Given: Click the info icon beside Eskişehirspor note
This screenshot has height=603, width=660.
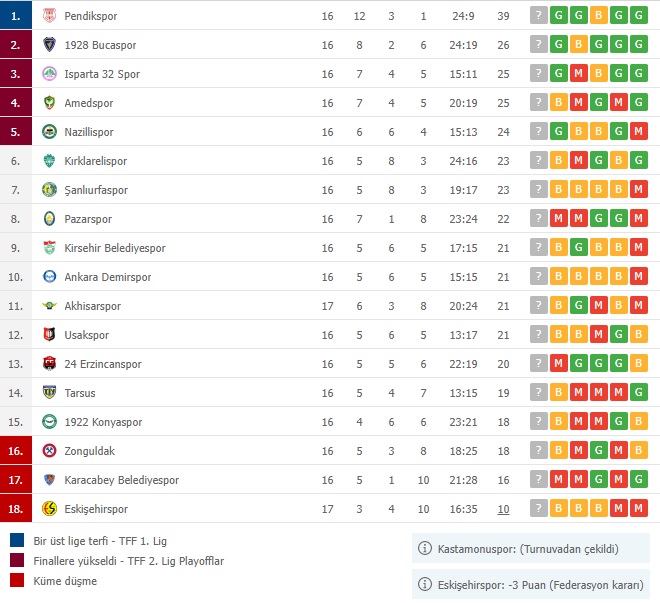Looking at the screenshot, I should [426, 583].
